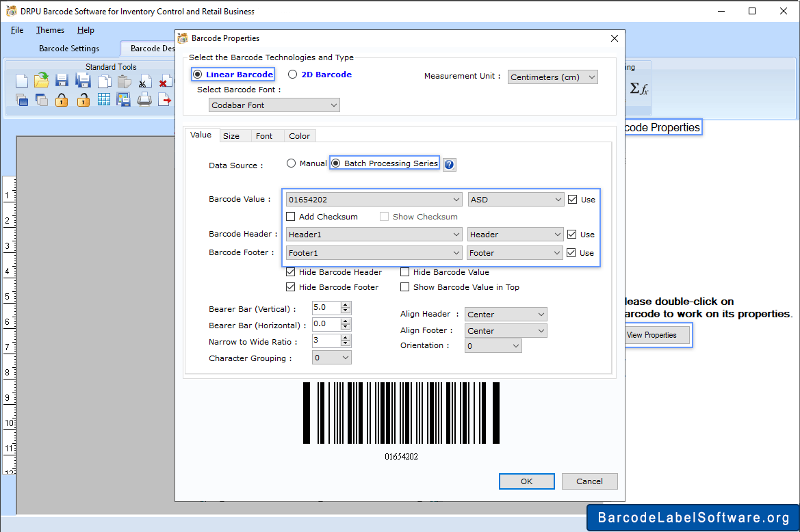Close the Barcode Properties dialog
This screenshot has width=800, height=532.
click(x=615, y=38)
